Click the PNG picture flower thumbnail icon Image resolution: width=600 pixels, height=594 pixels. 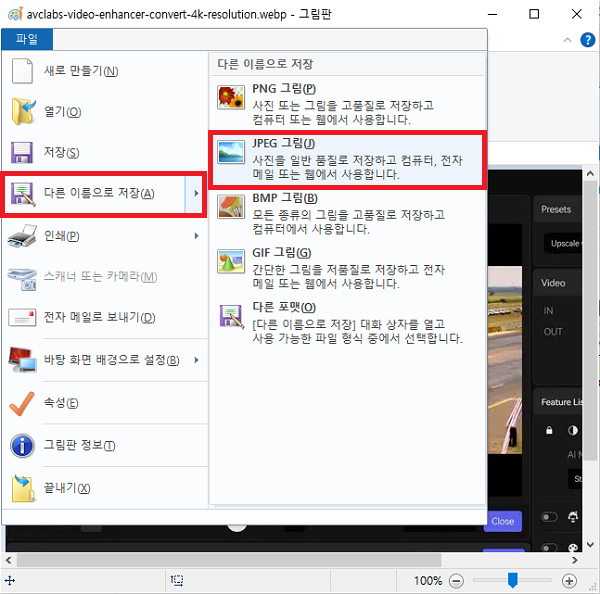[231, 97]
